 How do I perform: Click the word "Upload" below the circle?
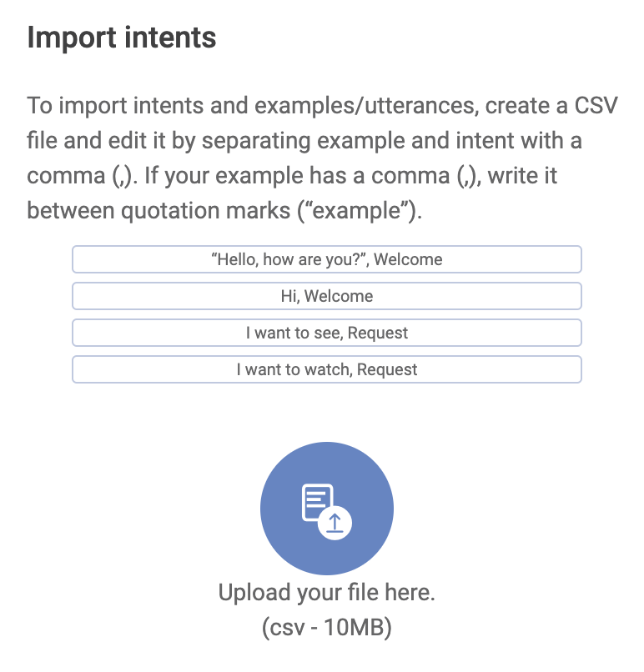click(254, 593)
